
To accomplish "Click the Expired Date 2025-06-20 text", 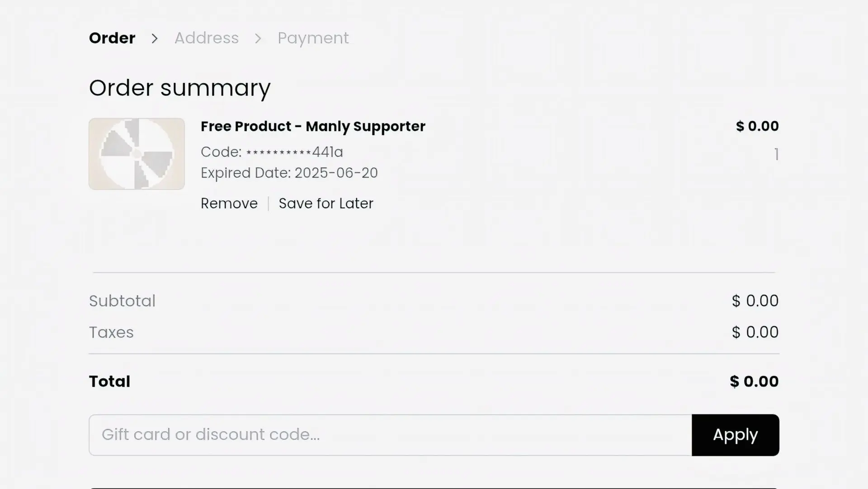I will [289, 173].
